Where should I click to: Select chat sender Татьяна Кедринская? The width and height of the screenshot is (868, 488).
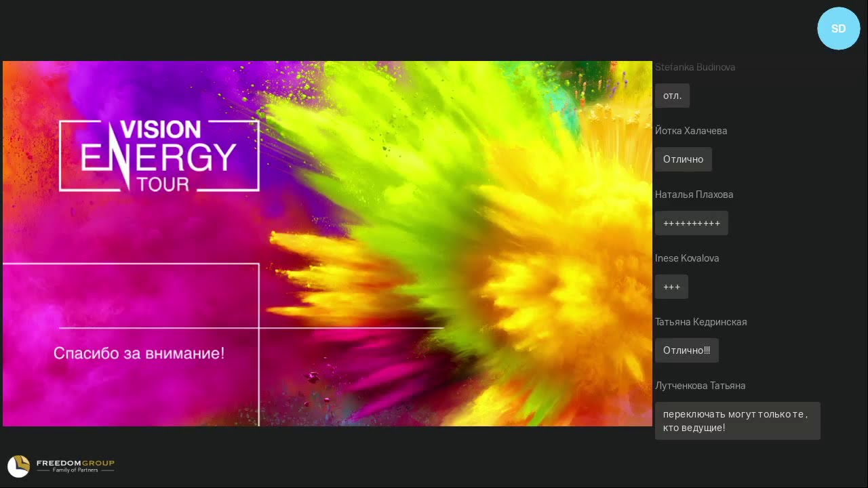click(701, 322)
